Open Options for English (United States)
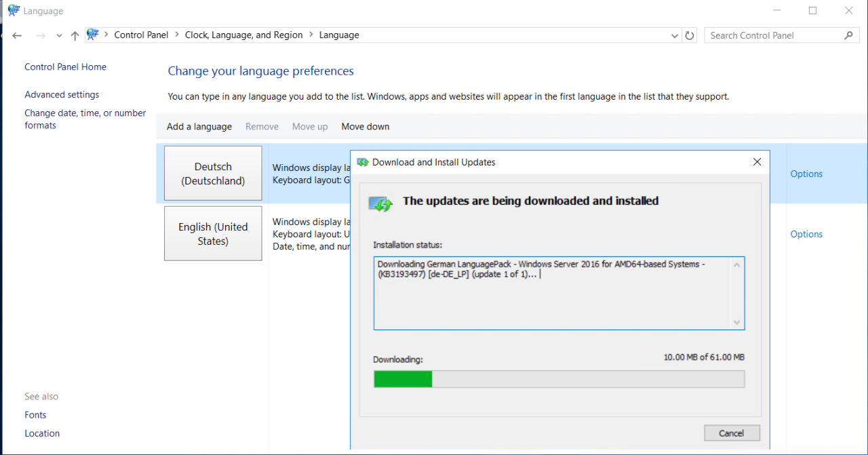The image size is (868, 455). tap(806, 235)
